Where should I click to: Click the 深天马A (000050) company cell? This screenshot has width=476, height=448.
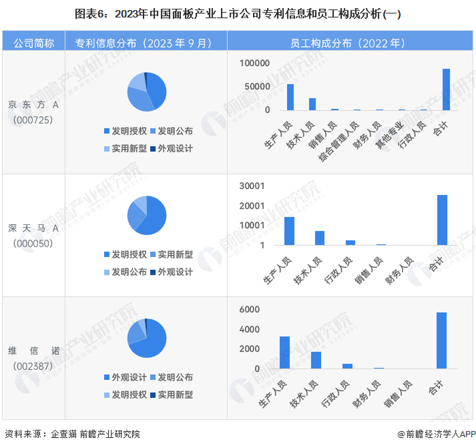(x=33, y=235)
